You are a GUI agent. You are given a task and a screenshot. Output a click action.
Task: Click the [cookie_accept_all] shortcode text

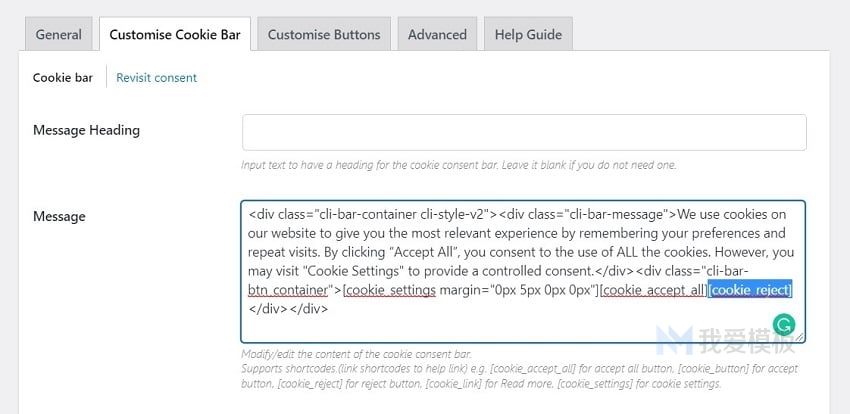pos(654,290)
